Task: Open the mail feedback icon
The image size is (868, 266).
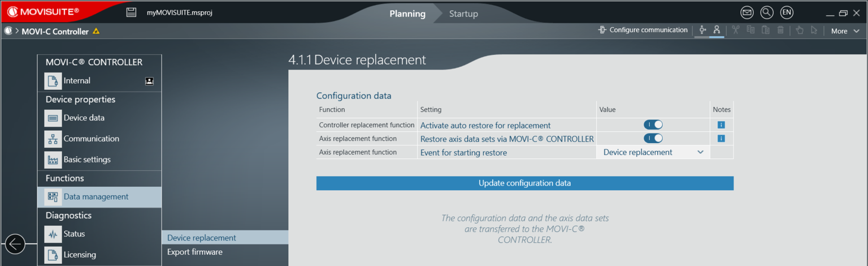Action: [x=747, y=12]
